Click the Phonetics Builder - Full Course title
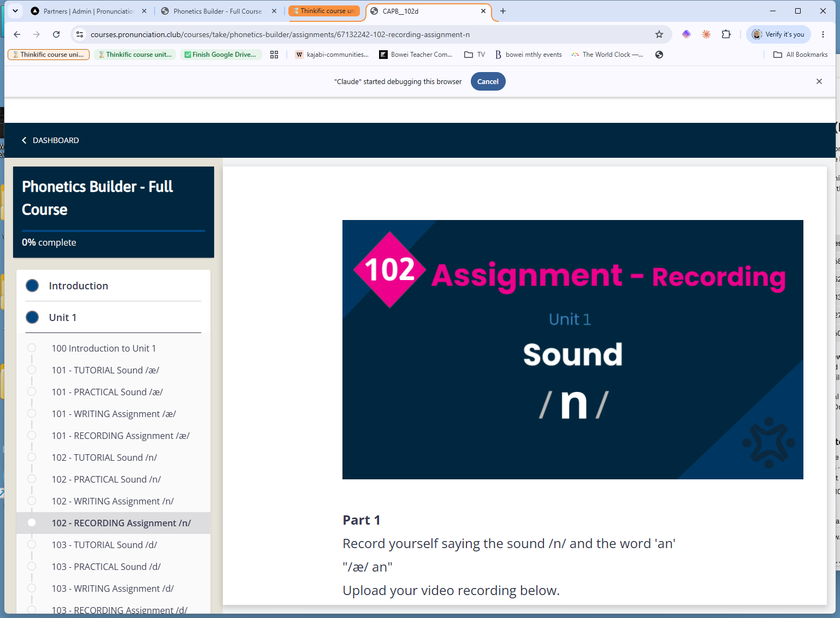Screen dimensions: 840x618 tap(97, 198)
